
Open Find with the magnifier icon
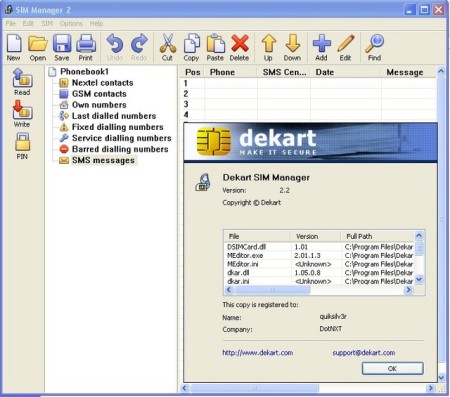(x=374, y=47)
